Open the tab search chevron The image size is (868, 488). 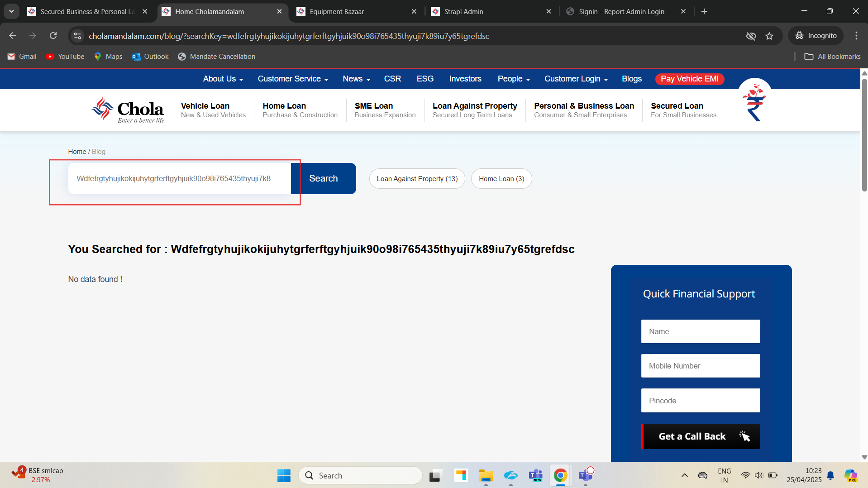pos(11,11)
